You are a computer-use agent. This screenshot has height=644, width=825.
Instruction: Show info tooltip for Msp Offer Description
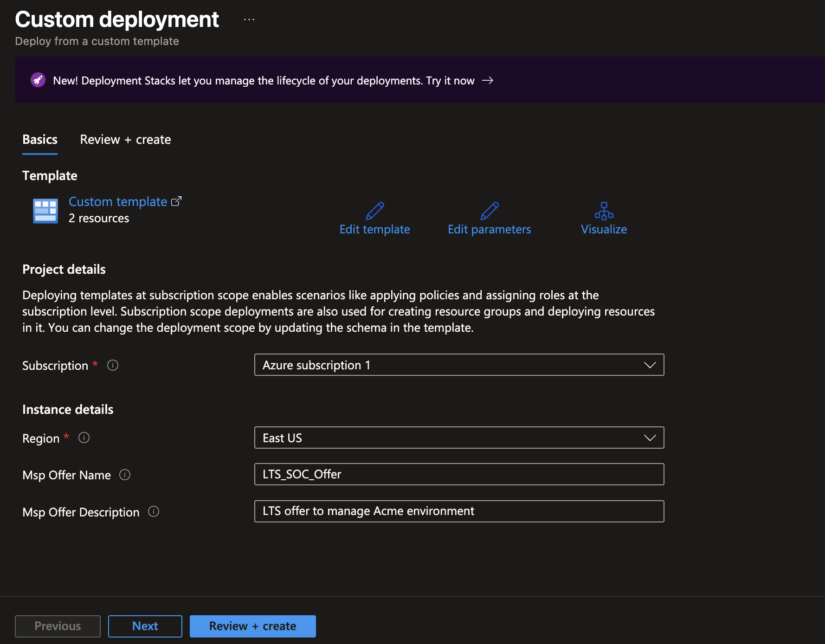pyautogui.click(x=154, y=511)
